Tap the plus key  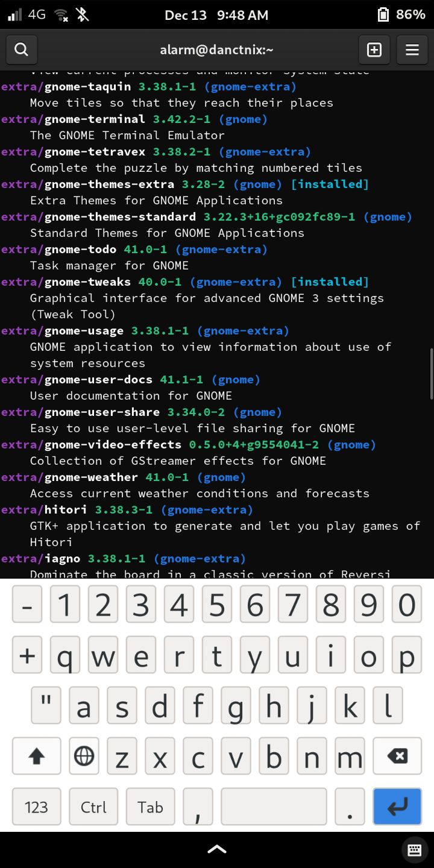pos(27,655)
